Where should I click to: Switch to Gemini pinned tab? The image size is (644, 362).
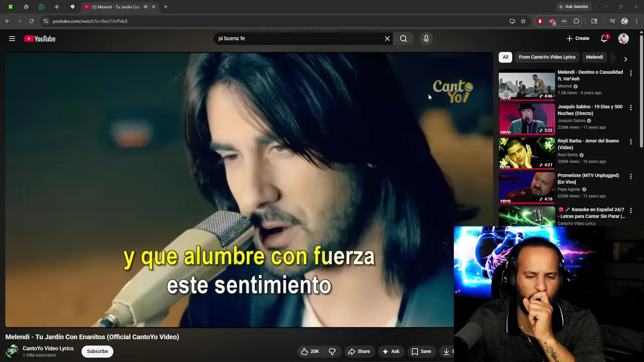tap(57, 7)
